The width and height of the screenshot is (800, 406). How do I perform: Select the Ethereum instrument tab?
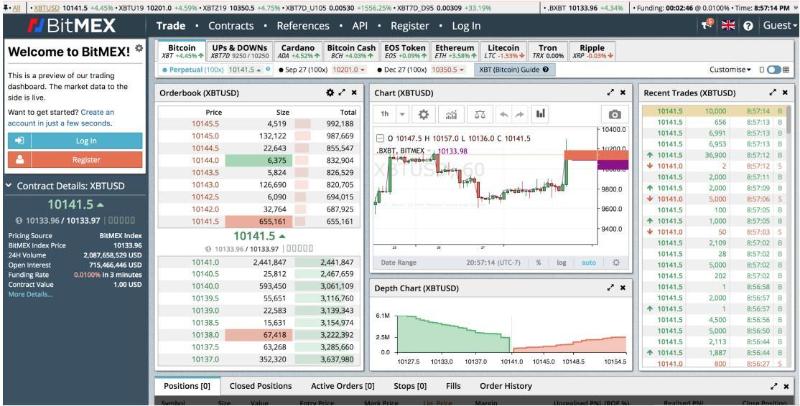(455, 50)
